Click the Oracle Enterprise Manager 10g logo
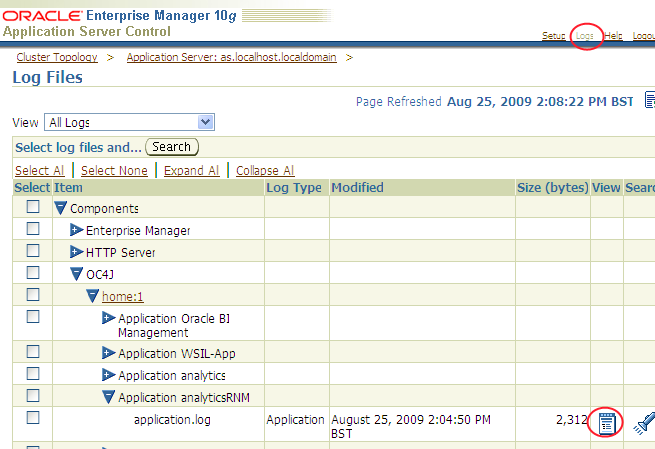This screenshot has height=449, width=655. coord(119,15)
